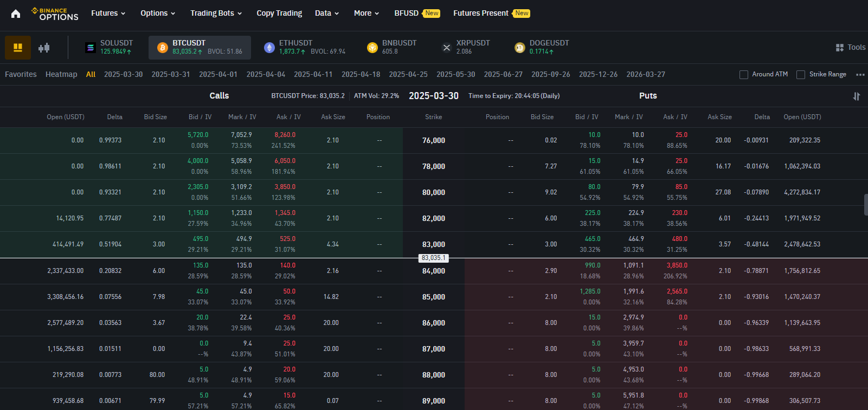The image size is (868, 410).
Task: Open Futures Present New item
Action: pyautogui.click(x=491, y=13)
